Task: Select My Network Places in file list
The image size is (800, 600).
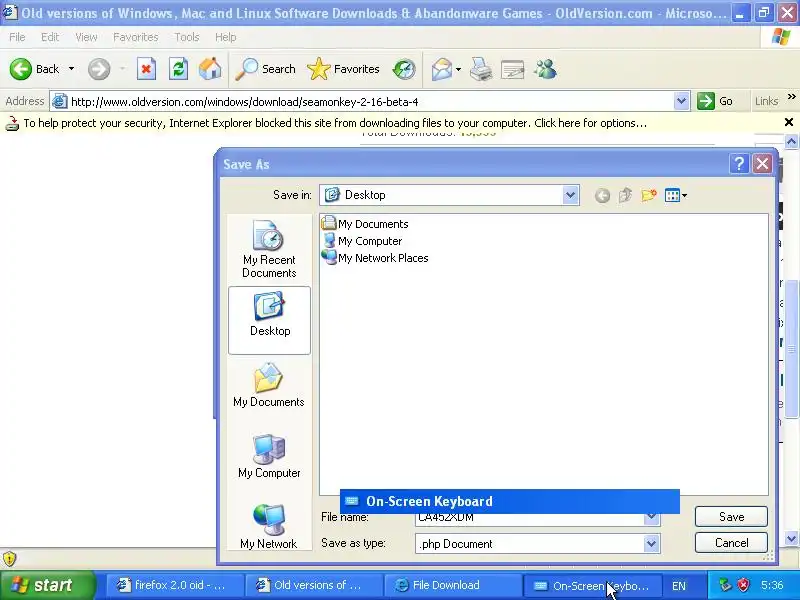Action: coord(375,258)
